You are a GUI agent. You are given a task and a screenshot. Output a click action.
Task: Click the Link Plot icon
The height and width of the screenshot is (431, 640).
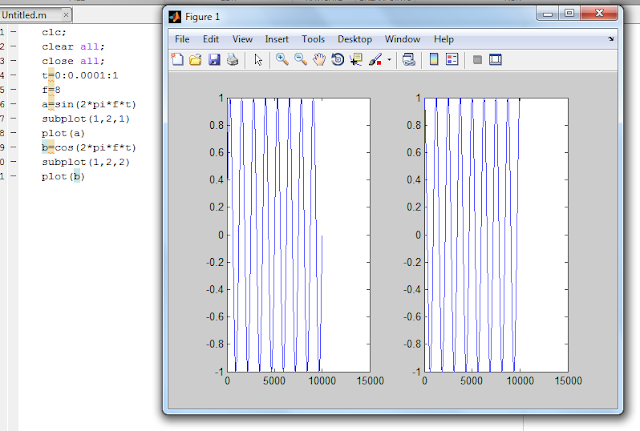click(409, 60)
